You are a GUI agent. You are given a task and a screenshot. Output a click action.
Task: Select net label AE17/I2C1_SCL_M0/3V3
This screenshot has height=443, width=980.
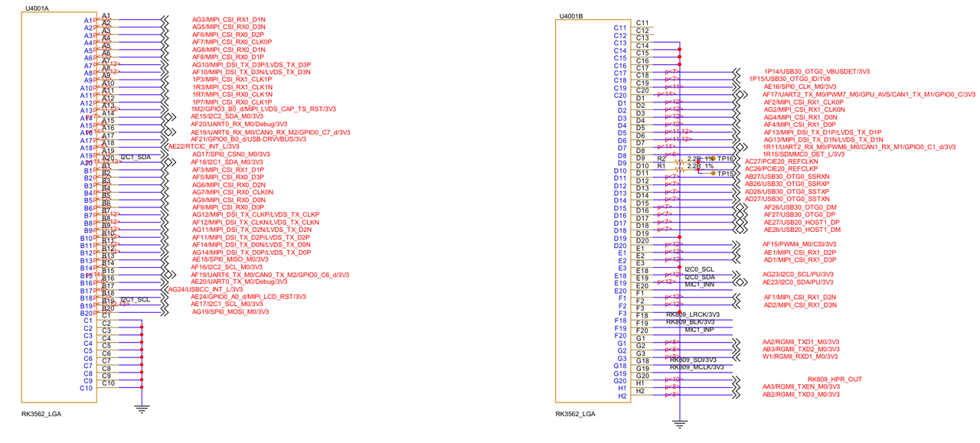coord(227,305)
